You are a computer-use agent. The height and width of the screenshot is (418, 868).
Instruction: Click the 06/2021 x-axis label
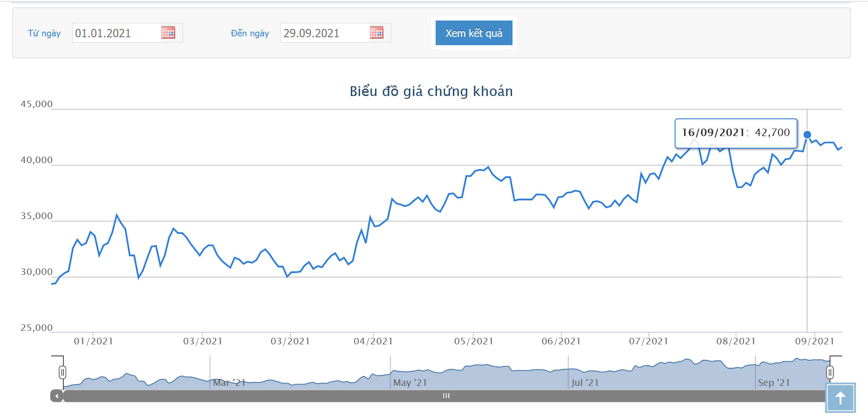561,341
